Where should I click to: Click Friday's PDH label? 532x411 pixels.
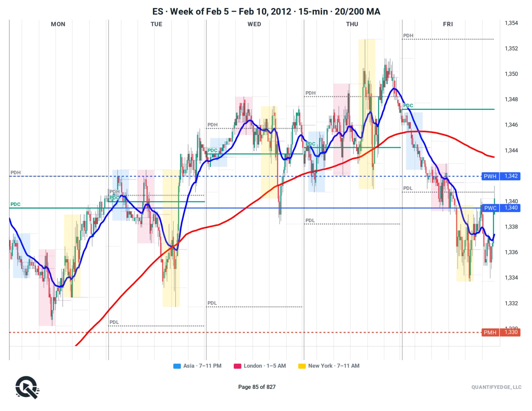(x=408, y=36)
